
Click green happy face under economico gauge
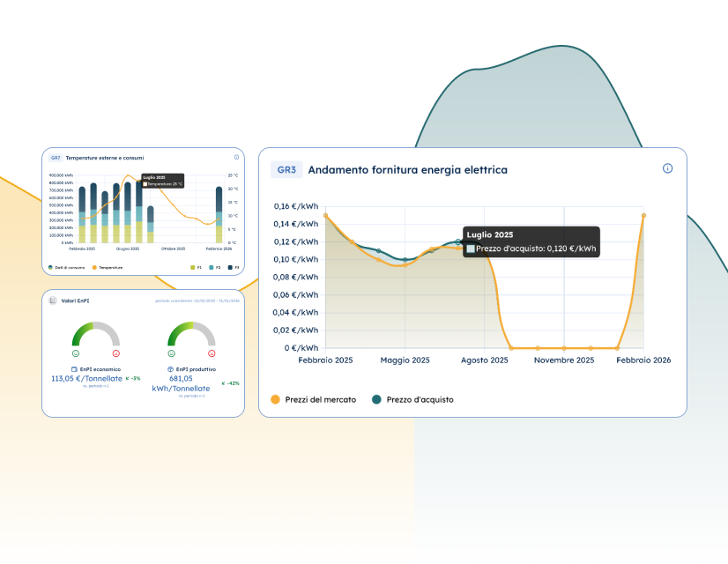pyautogui.click(x=76, y=352)
